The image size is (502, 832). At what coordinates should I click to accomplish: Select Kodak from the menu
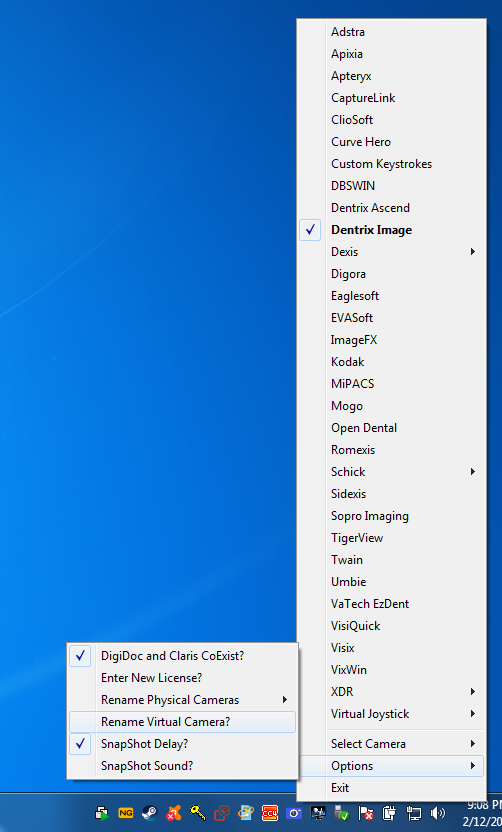(392, 362)
